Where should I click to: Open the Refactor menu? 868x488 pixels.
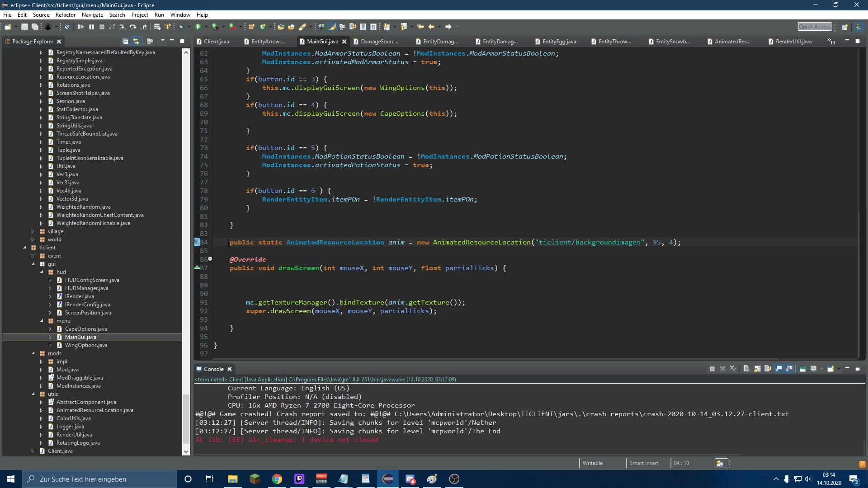pos(66,14)
